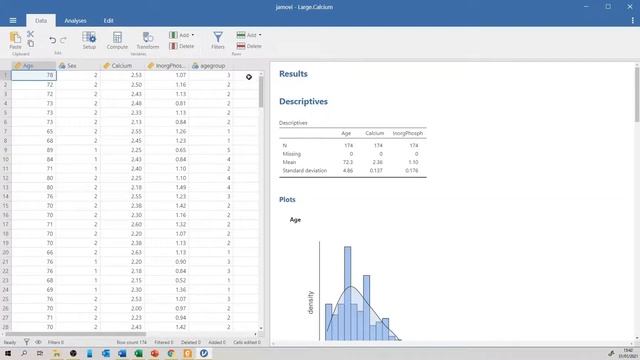
Task: Click the taskbar clock
Action: (x=628, y=353)
